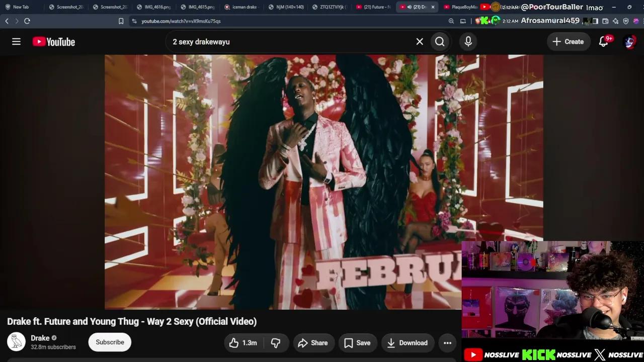This screenshot has height=362, width=644.
Task: Subscribe to Drake's channel
Action: click(x=110, y=342)
